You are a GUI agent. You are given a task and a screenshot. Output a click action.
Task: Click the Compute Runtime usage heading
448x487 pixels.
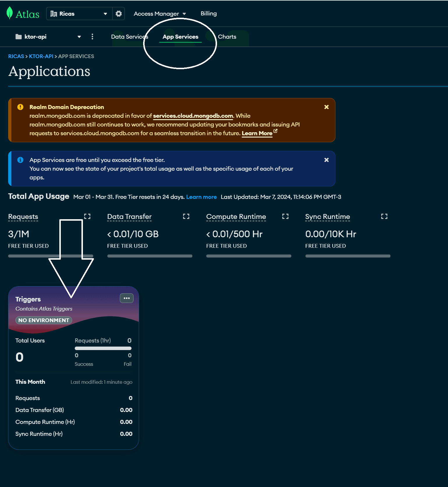(236, 217)
